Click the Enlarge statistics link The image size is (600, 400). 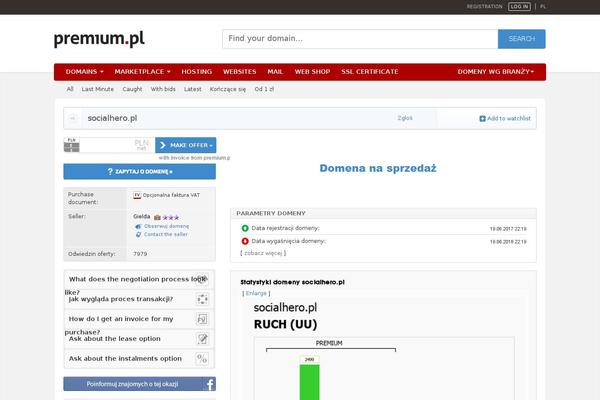pyautogui.click(x=256, y=293)
